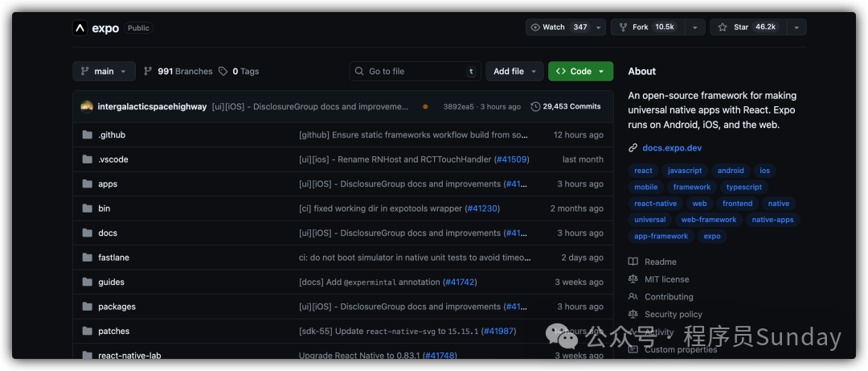Expand the arrow next to Star
The height and width of the screenshot is (371, 868).
coord(796,27)
